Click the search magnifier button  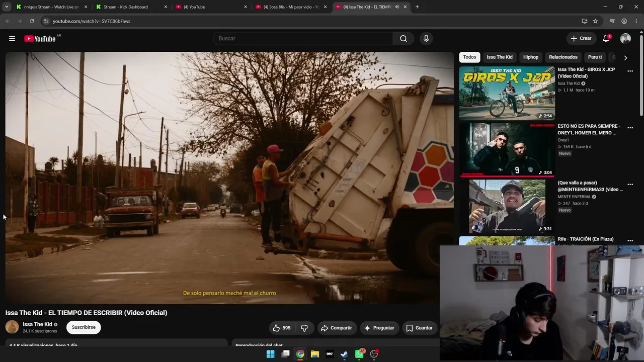404,39
